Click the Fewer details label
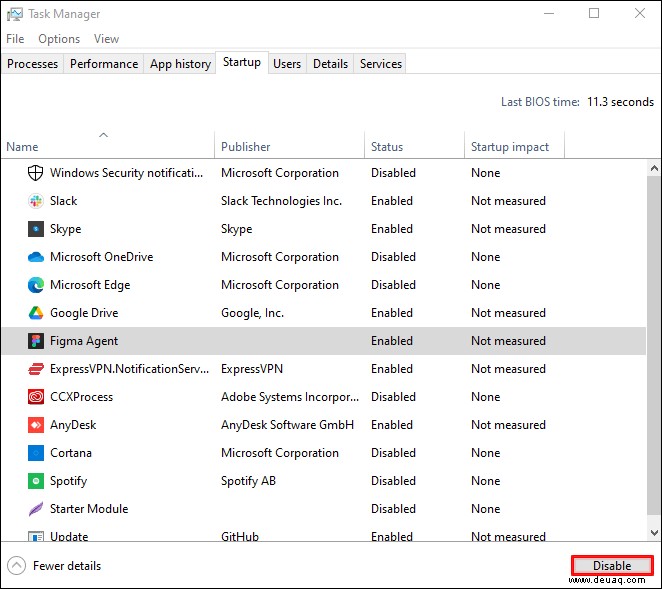 click(67, 566)
